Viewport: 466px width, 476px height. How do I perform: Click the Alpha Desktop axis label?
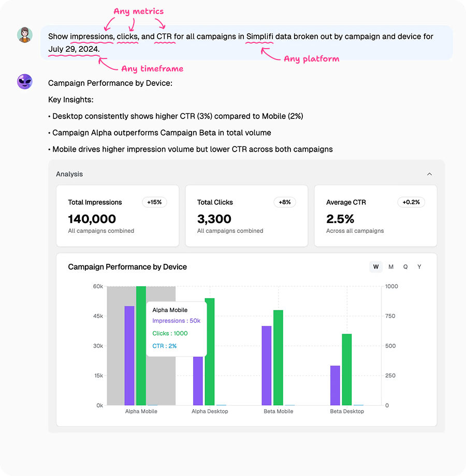(x=209, y=411)
